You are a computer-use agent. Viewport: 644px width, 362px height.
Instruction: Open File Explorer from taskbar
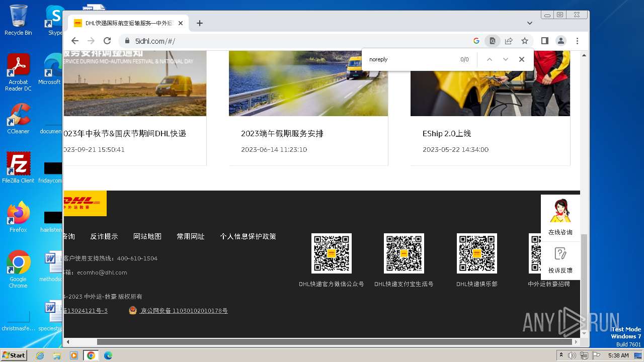pos(57,355)
